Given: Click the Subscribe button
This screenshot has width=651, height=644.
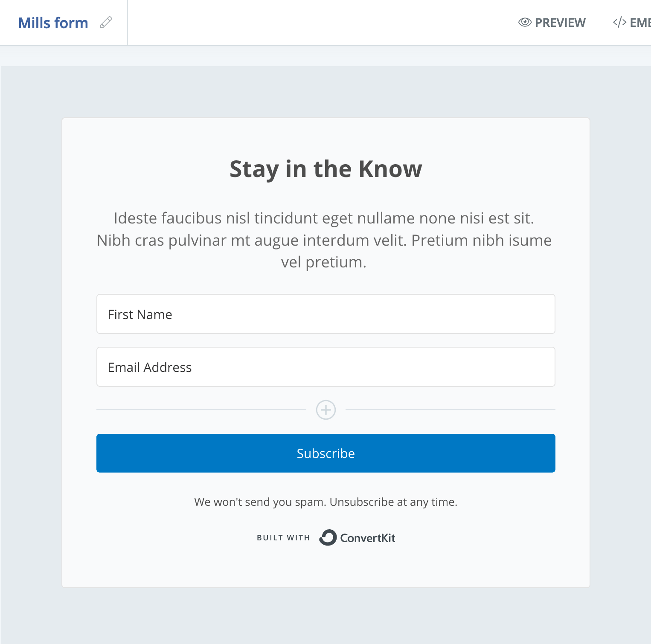Looking at the screenshot, I should [x=326, y=453].
